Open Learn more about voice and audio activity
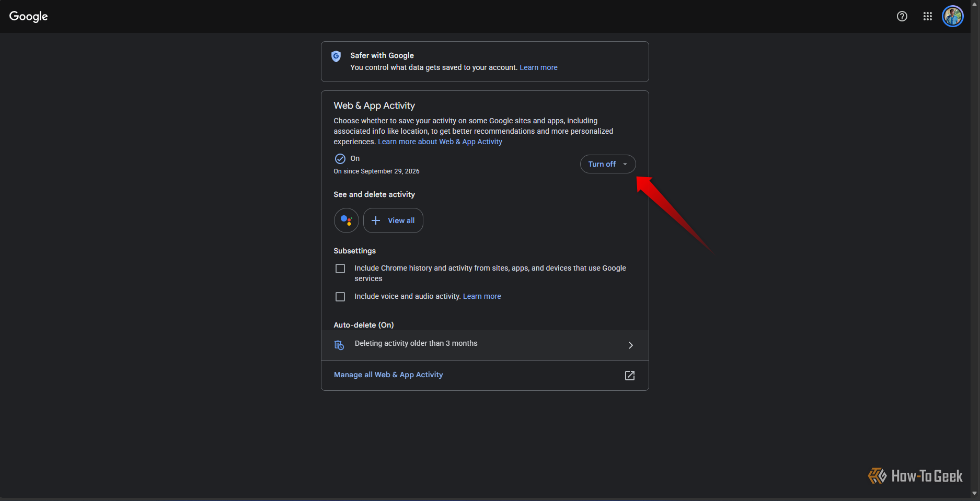 pos(482,296)
